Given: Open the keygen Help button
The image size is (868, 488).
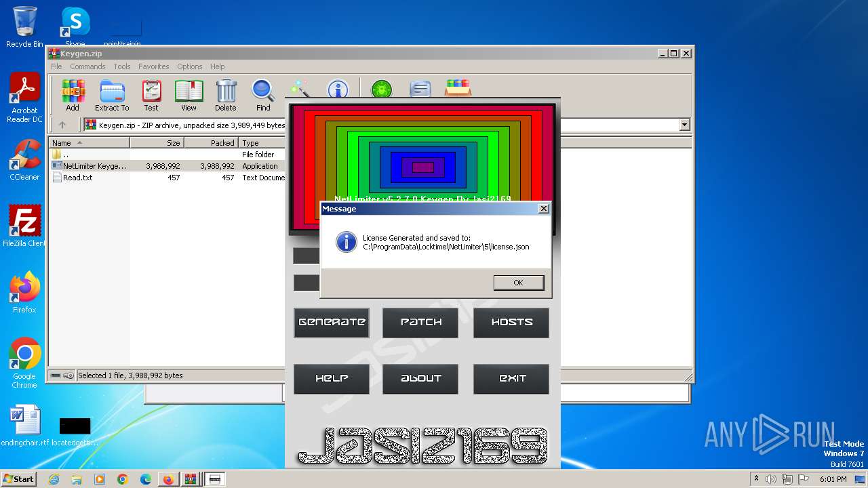Looking at the screenshot, I should [x=332, y=379].
